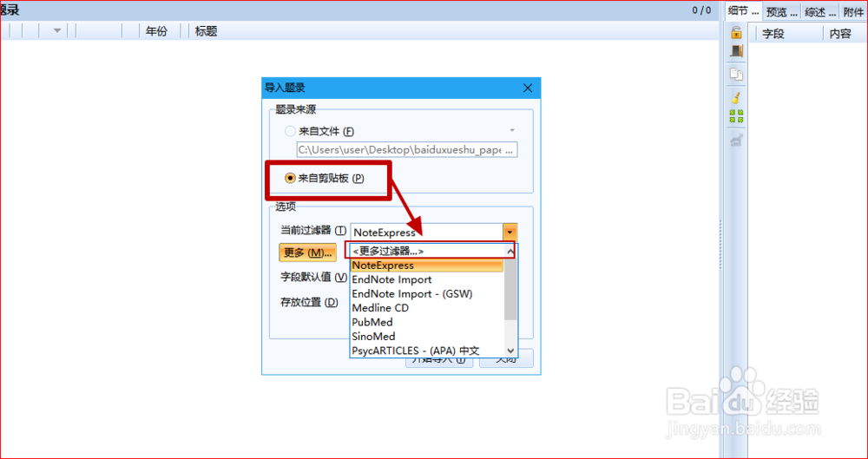
Task: Select the 来自剪贴板 radio button
Action: [290, 178]
